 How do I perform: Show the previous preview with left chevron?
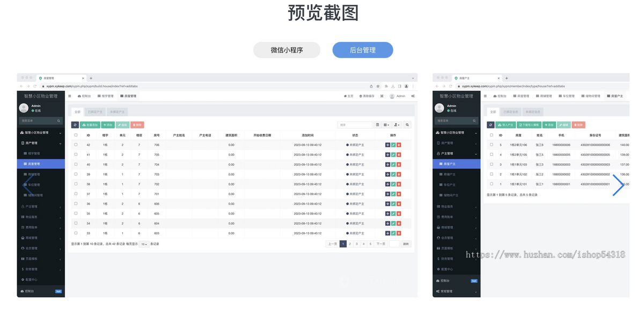click(28, 185)
